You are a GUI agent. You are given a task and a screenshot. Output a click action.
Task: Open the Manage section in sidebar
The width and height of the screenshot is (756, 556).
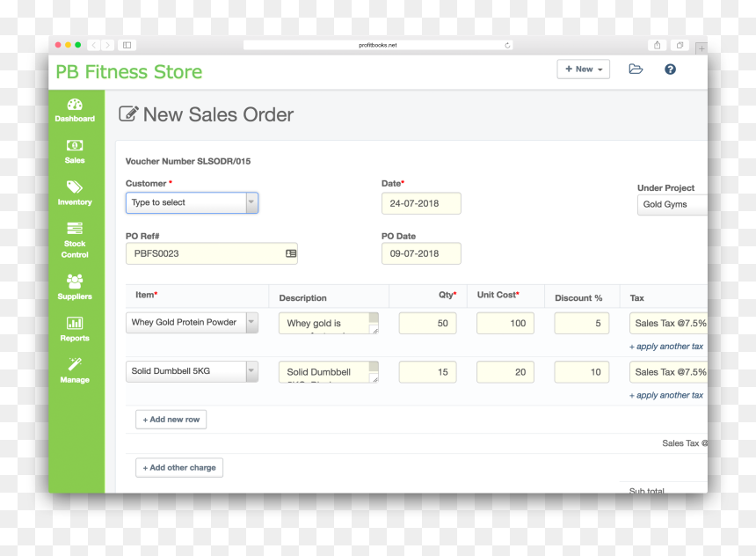point(75,370)
